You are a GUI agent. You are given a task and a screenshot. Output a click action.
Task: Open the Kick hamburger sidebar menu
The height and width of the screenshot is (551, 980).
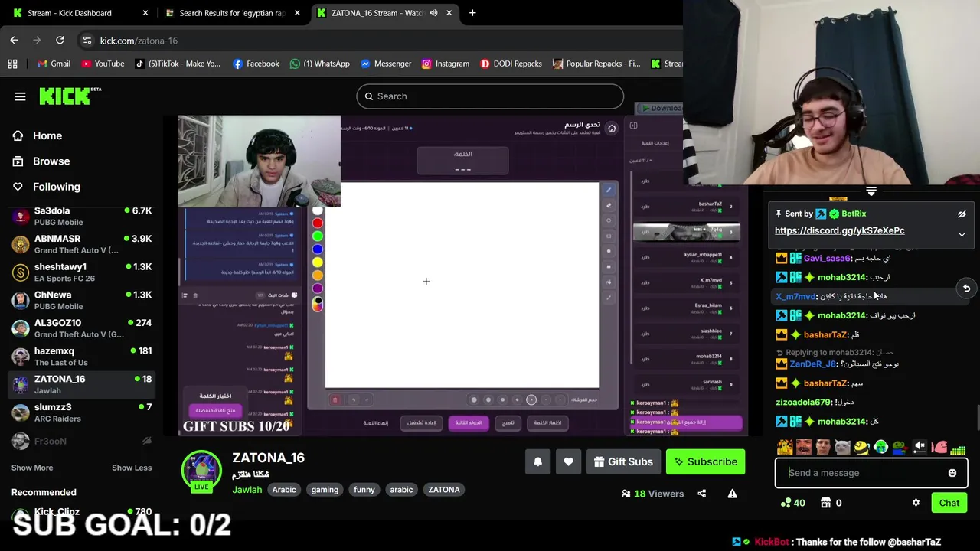[20, 96]
